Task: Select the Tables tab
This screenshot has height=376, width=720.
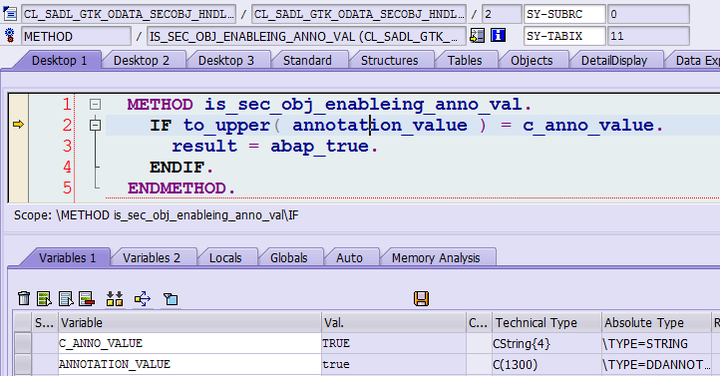Action: tap(465, 61)
